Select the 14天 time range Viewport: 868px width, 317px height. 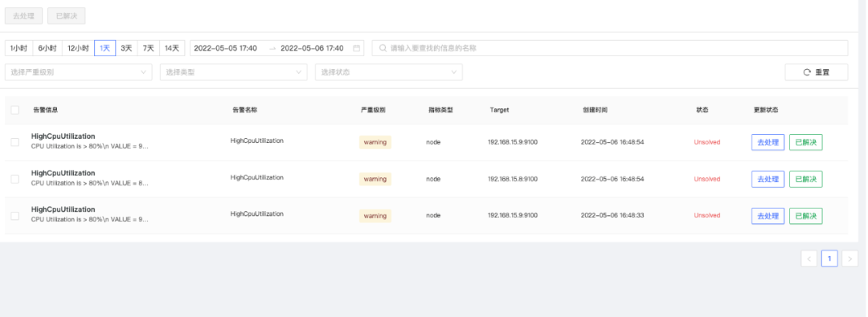(x=172, y=48)
